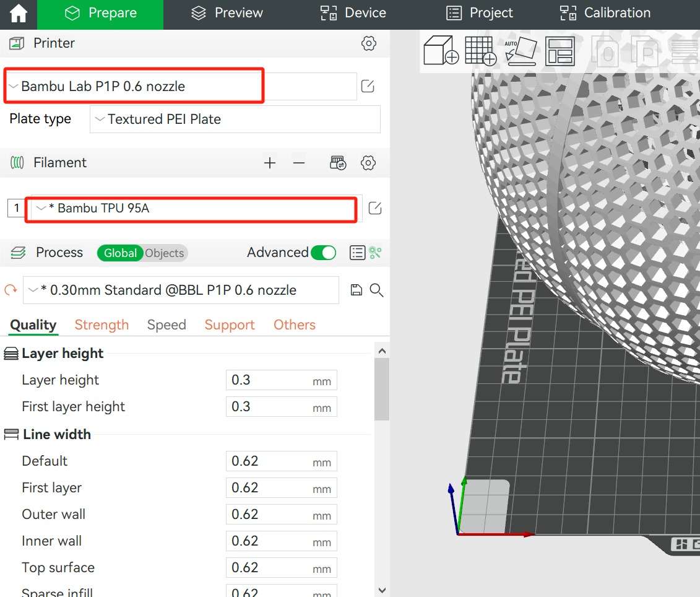Remove a filament with minus icon
Screen dimensions: 700x597
click(299, 163)
